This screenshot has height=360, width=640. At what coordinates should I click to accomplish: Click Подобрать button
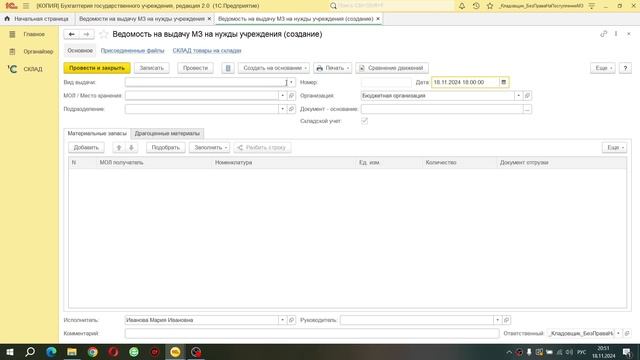[x=165, y=147]
